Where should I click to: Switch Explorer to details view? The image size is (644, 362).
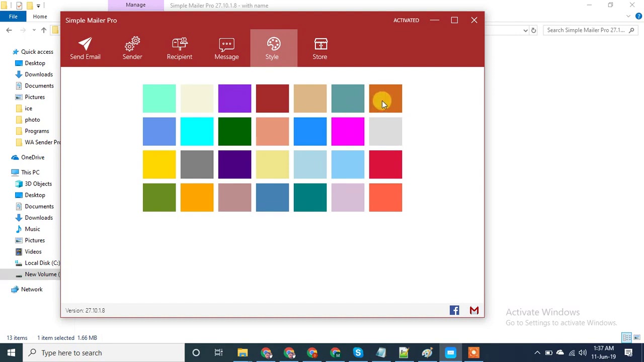point(627,337)
